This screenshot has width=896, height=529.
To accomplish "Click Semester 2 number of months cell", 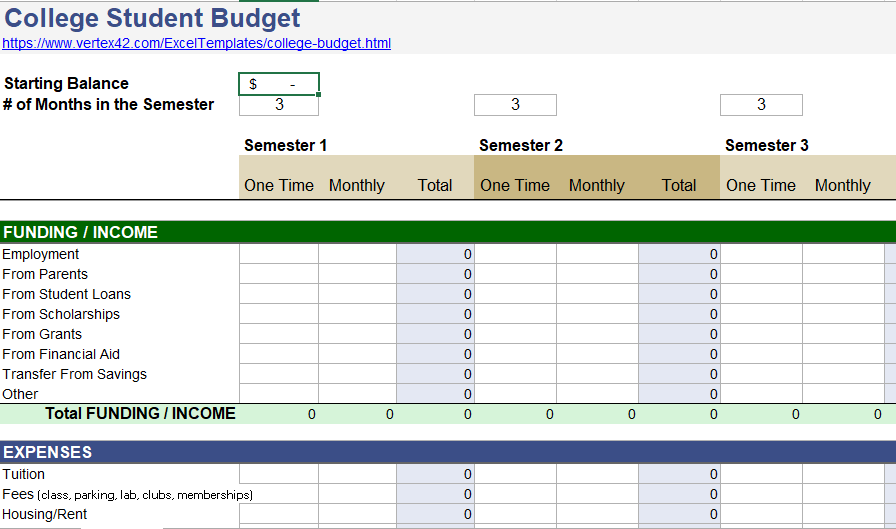I will click(515, 105).
